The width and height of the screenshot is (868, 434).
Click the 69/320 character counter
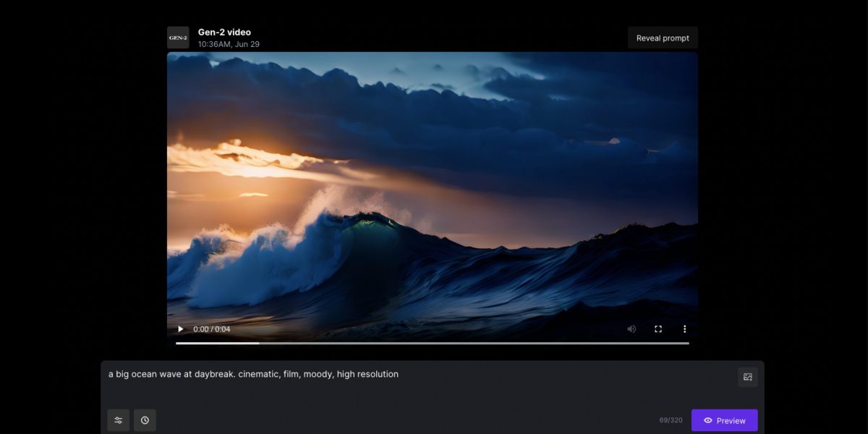(x=671, y=420)
